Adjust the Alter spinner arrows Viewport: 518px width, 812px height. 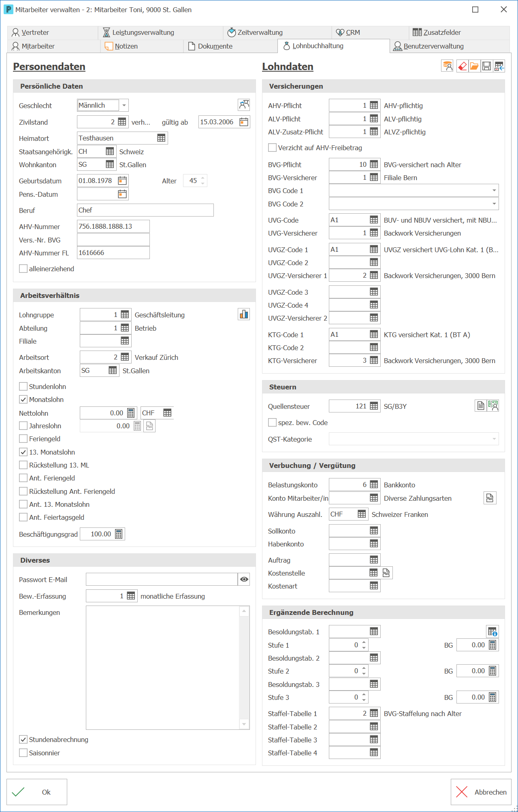pyautogui.click(x=203, y=181)
